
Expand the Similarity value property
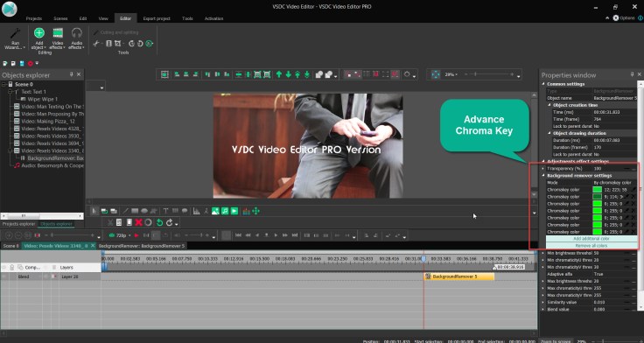click(x=543, y=302)
